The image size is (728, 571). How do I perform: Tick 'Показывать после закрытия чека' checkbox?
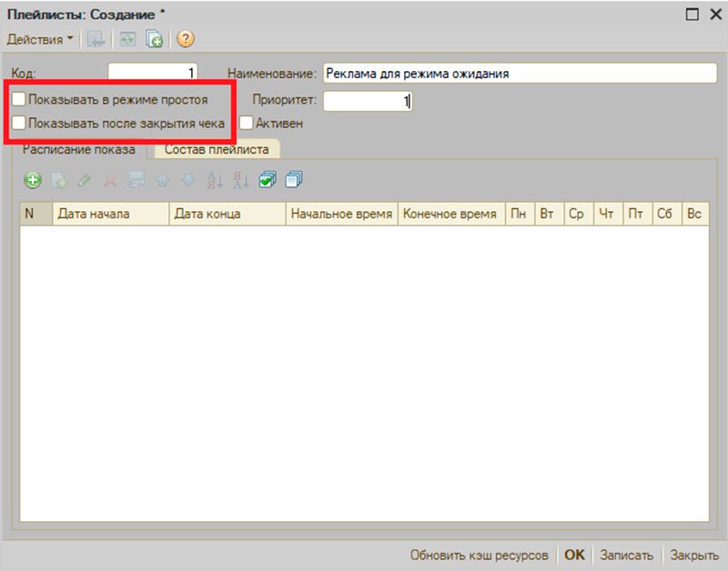18,124
